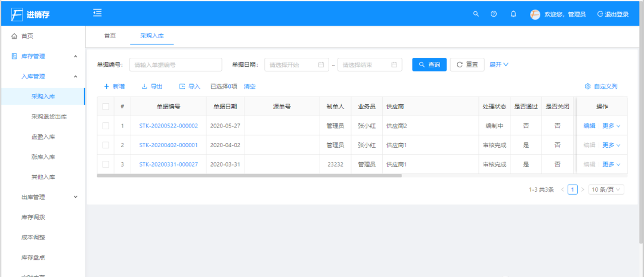Click the 编制中 status cell
644x277 pixels.
(494, 126)
